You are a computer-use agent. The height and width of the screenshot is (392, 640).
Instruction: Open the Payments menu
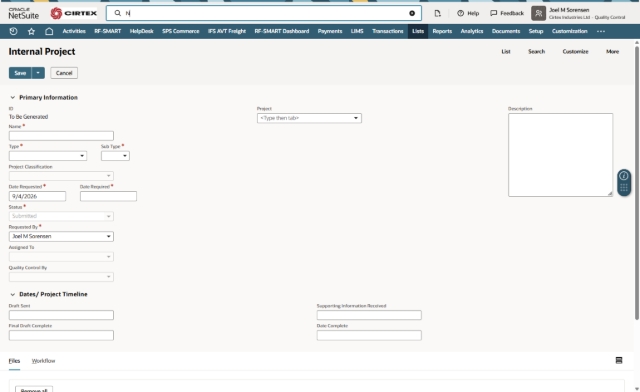(330, 31)
